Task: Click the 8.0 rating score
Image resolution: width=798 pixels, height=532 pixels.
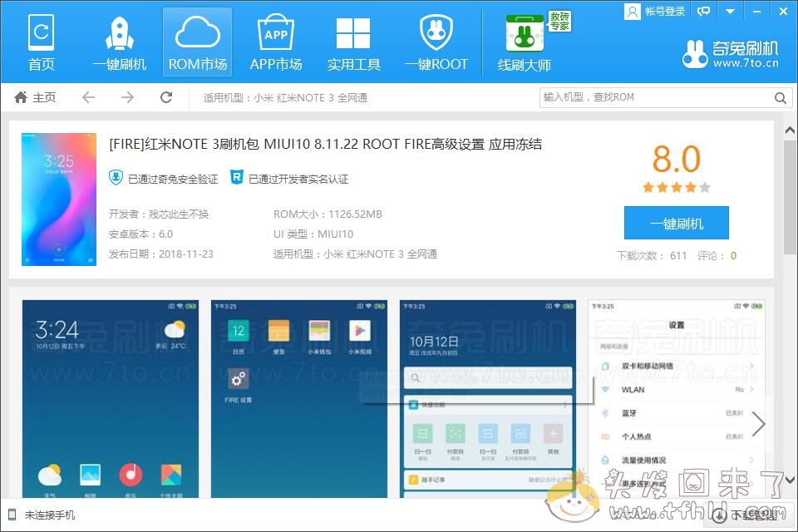Action: coord(677,159)
